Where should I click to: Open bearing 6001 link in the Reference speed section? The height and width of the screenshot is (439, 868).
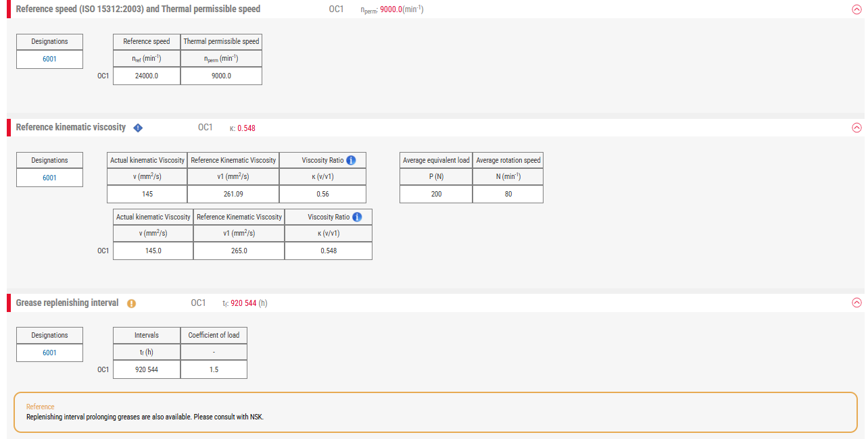coord(49,59)
